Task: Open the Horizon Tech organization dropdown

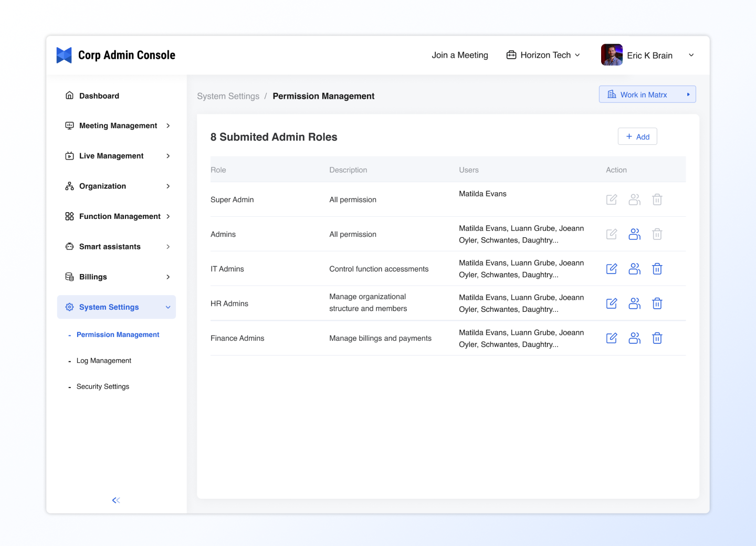Action: (543, 55)
